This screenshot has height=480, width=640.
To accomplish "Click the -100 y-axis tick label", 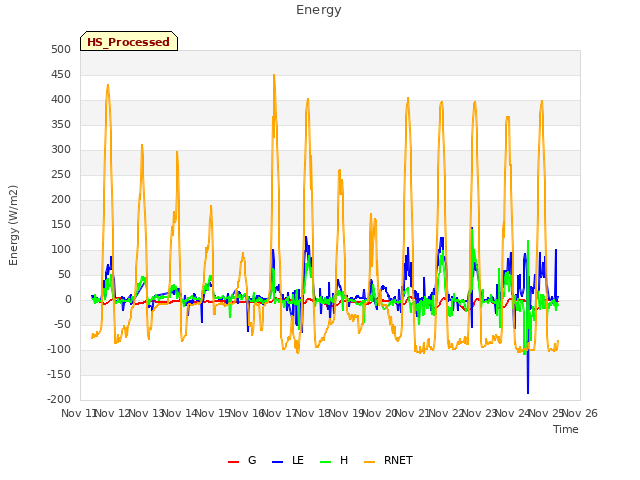I will (59, 349).
